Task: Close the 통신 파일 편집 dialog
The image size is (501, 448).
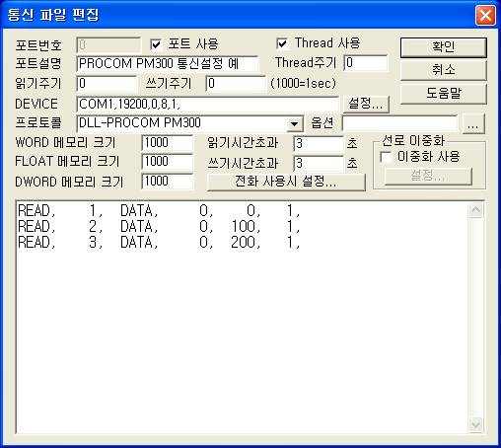Action: click(x=485, y=15)
